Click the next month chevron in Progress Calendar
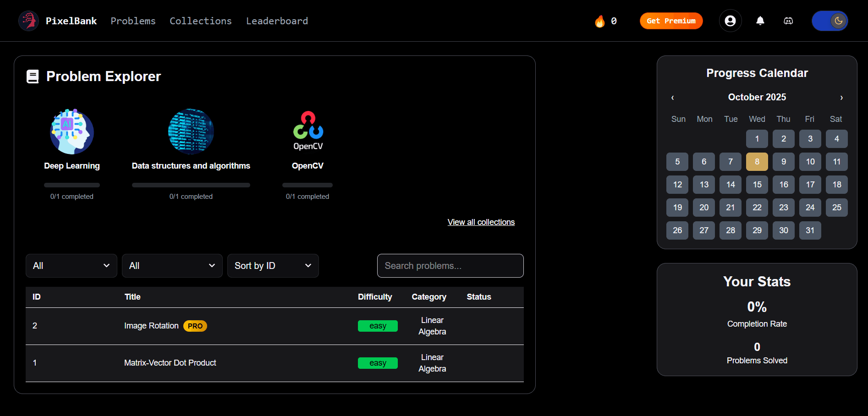Image resolution: width=868 pixels, height=416 pixels. pos(841,98)
